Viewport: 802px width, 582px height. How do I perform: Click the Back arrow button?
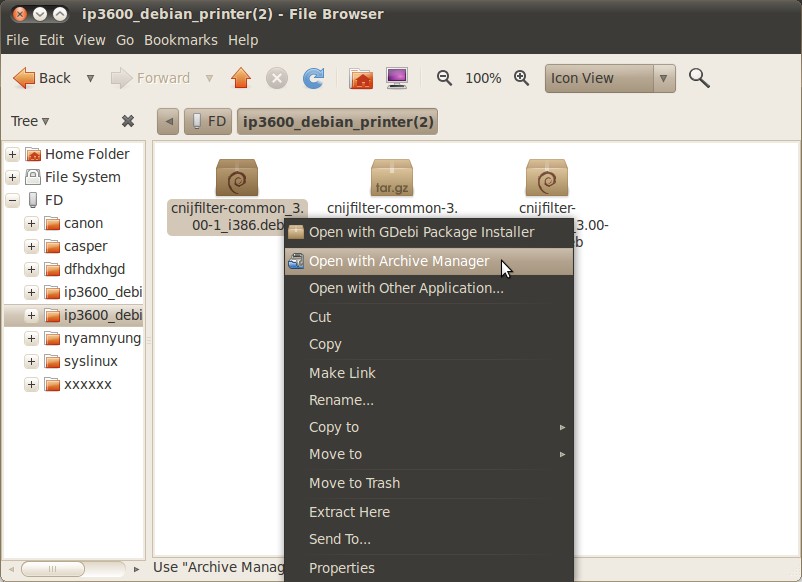click(x=42, y=78)
